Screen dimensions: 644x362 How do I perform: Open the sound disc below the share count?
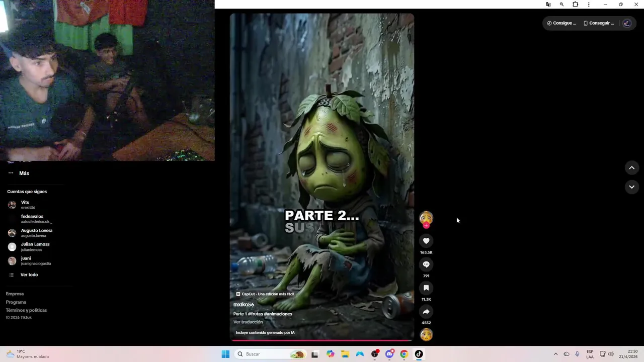coord(426,334)
